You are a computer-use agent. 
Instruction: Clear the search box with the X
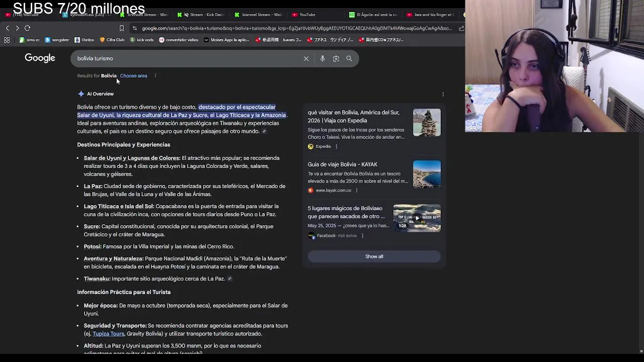306,59
